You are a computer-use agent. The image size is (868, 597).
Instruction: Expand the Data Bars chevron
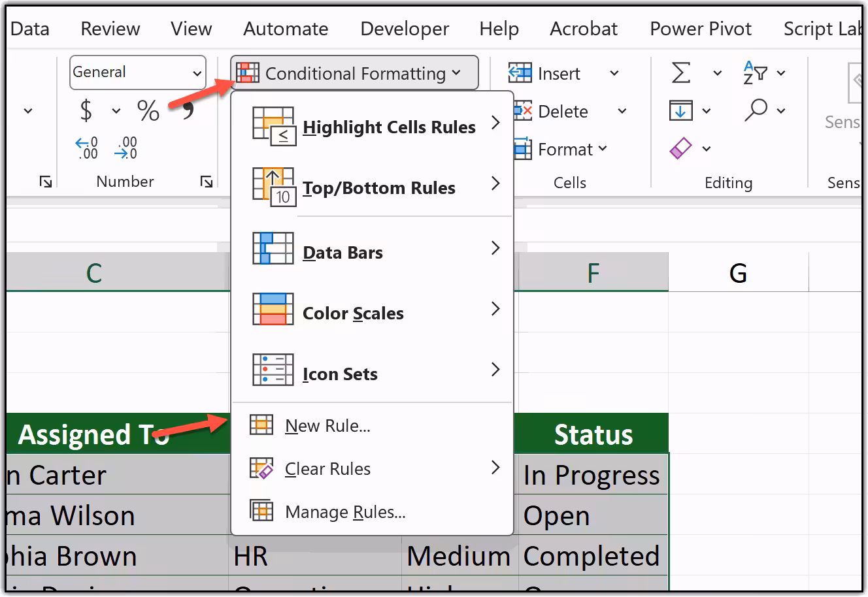pyautogui.click(x=495, y=248)
